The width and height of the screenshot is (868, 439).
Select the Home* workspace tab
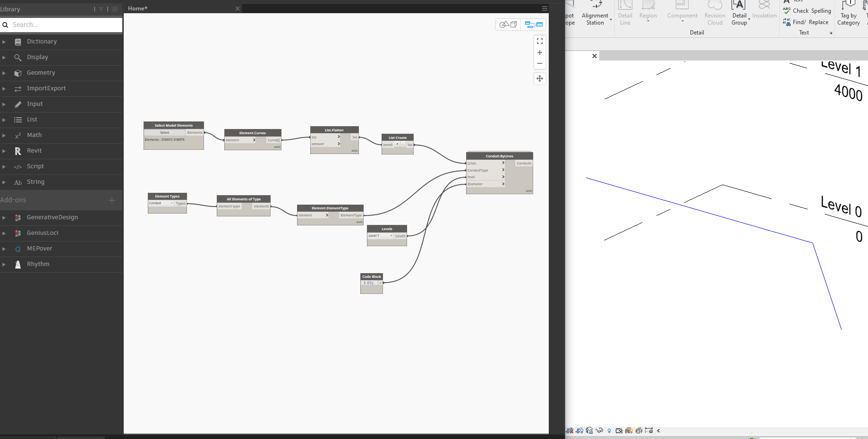(138, 9)
